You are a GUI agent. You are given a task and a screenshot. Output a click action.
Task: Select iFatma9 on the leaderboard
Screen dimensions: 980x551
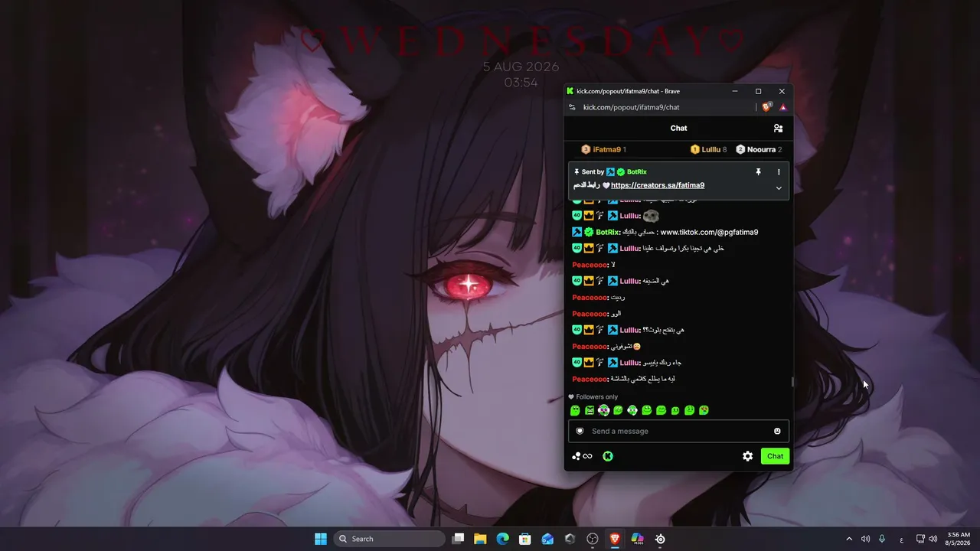point(603,149)
